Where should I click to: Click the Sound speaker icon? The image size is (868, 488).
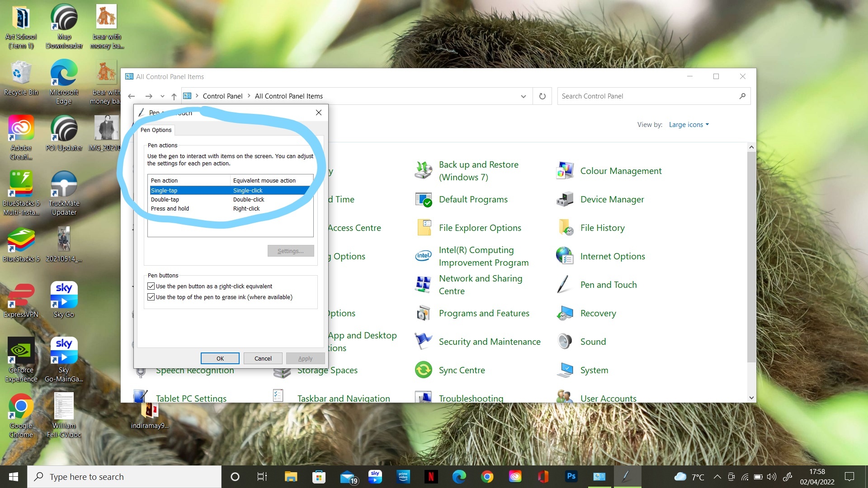coord(564,342)
